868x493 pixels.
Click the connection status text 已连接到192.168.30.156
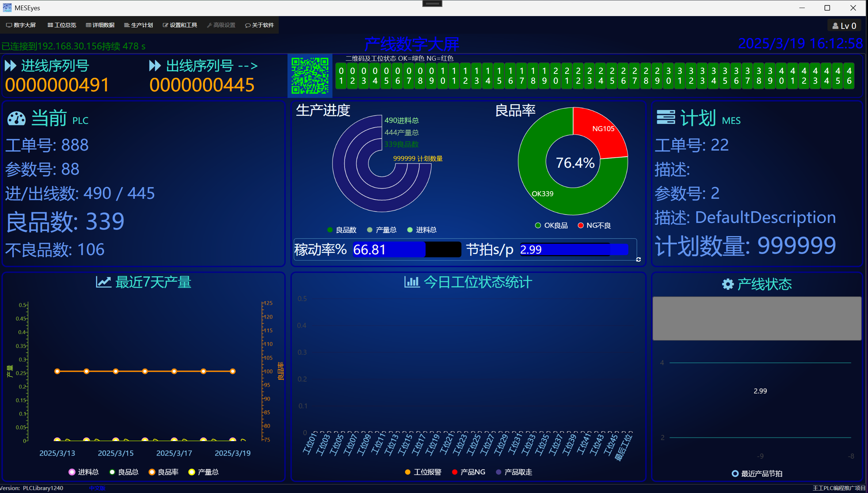click(73, 46)
